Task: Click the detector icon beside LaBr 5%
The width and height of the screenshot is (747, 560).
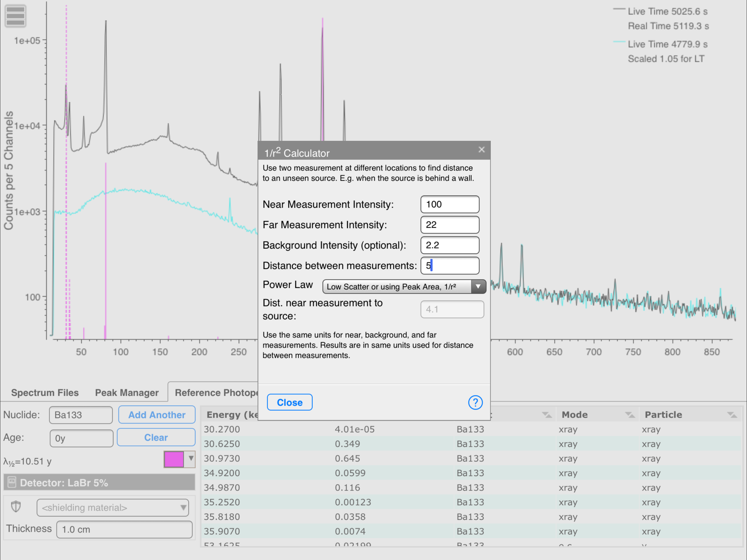Action: click(12, 482)
